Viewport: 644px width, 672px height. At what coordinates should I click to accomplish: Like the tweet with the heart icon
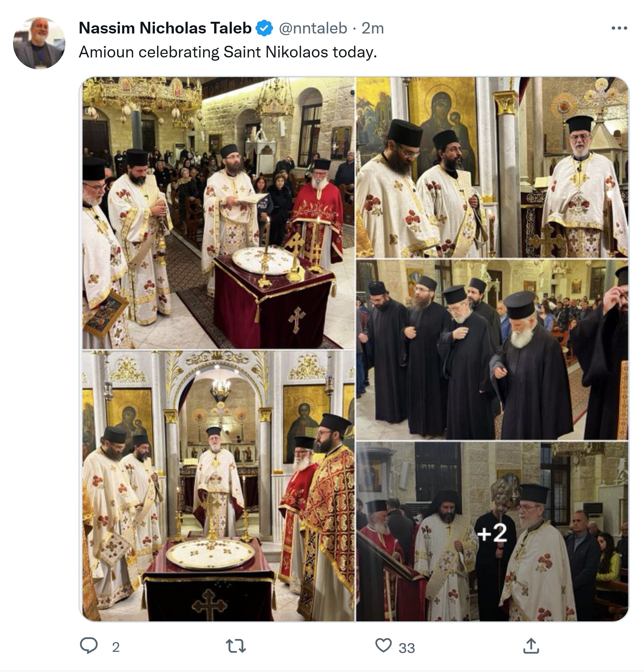383,645
